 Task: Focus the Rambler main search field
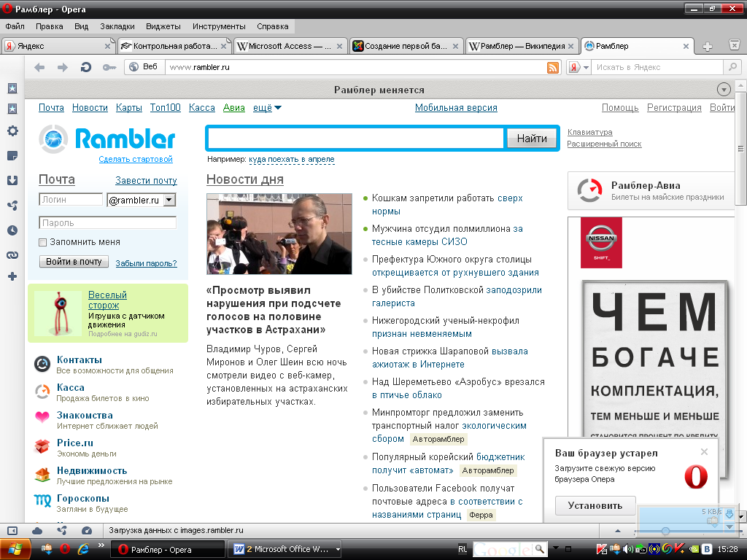(x=356, y=139)
